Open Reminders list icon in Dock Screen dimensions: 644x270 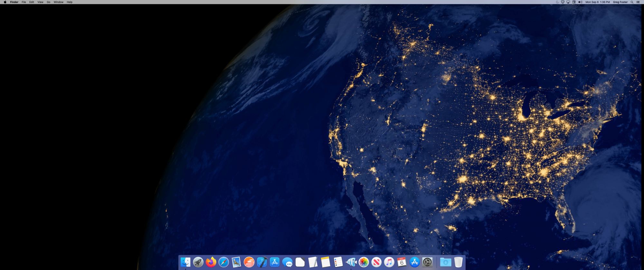pos(338,262)
